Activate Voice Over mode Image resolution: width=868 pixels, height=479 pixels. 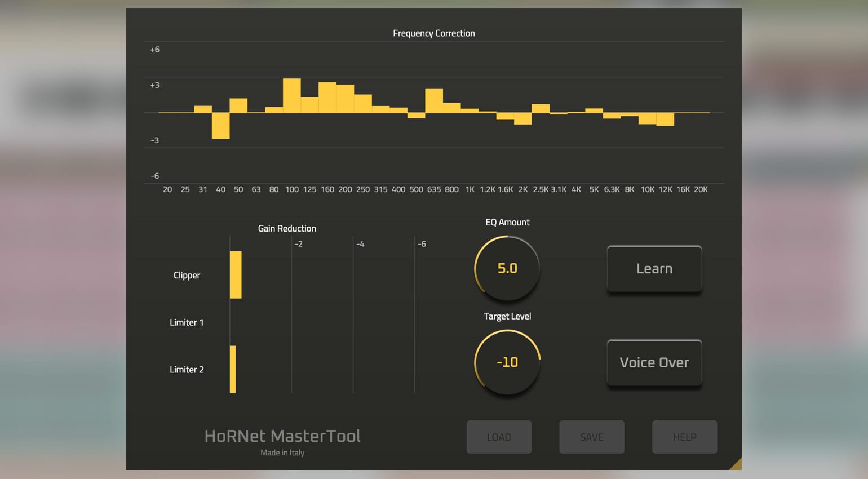[654, 362]
